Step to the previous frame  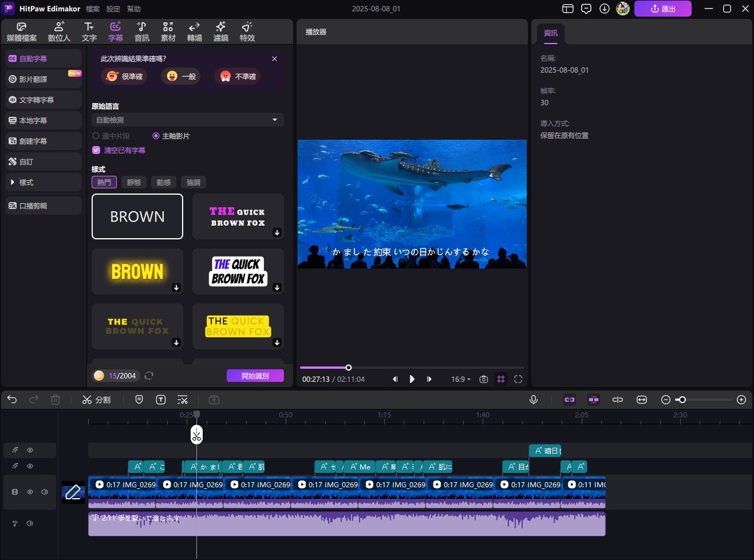395,379
